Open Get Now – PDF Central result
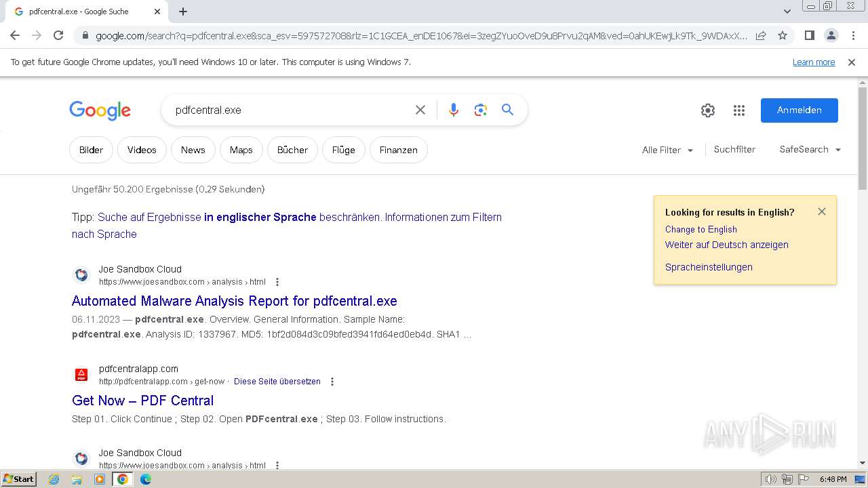This screenshot has width=868, height=488. point(143,401)
